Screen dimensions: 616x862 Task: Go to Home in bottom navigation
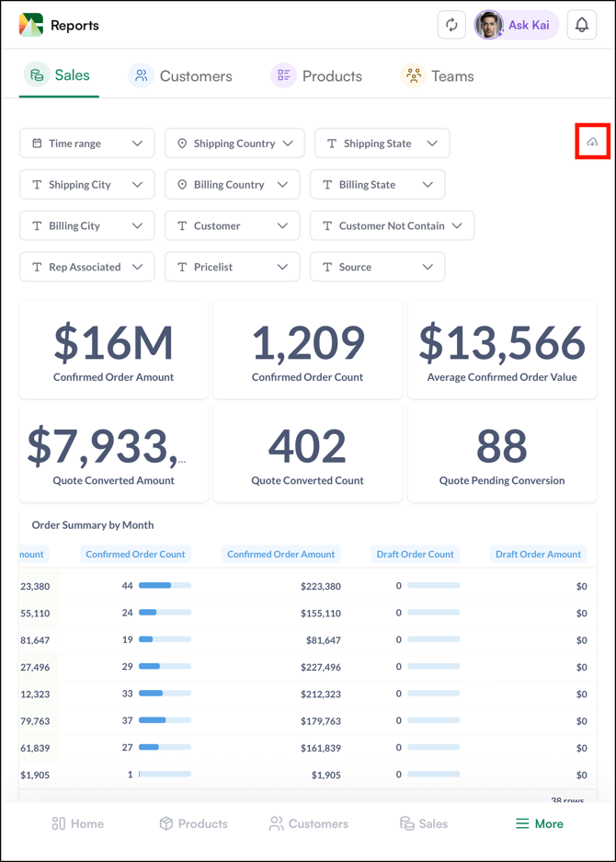[x=77, y=823]
